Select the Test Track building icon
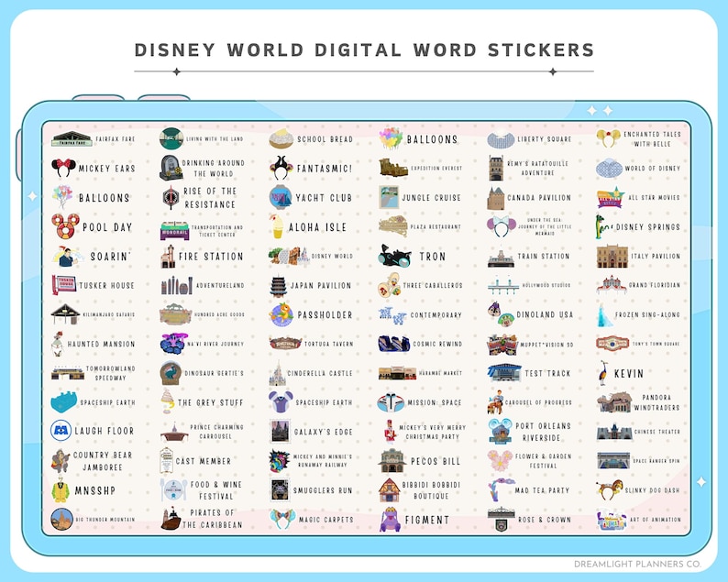728x582 pixels. (x=504, y=373)
